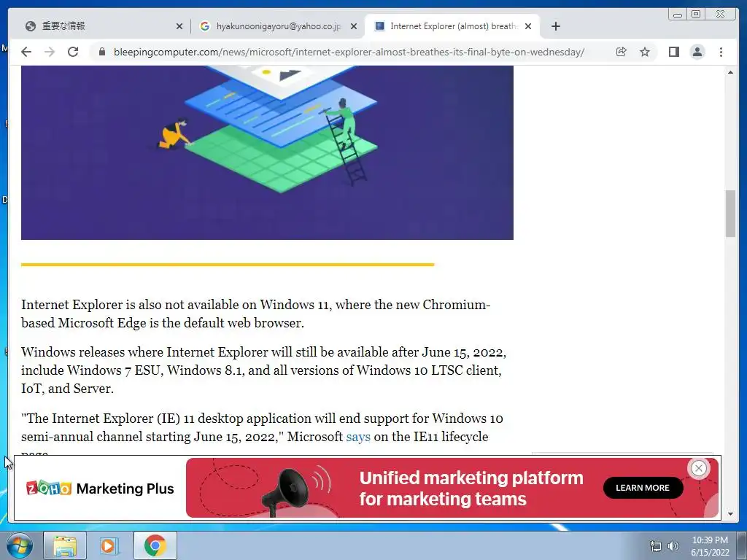Select the Chrome taskbar button
The image size is (747, 560).
point(155,545)
